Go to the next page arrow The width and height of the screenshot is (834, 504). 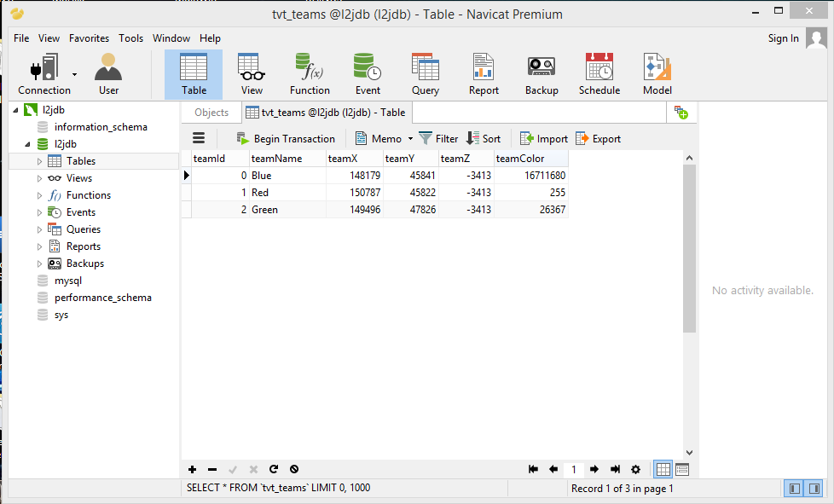(x=594, y=469)
